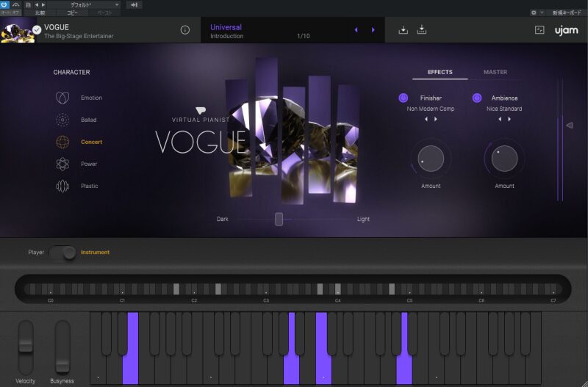Click the Dark to Light slider handle
The width and height of the screenshot is (588, 387).
click(279, 219)
